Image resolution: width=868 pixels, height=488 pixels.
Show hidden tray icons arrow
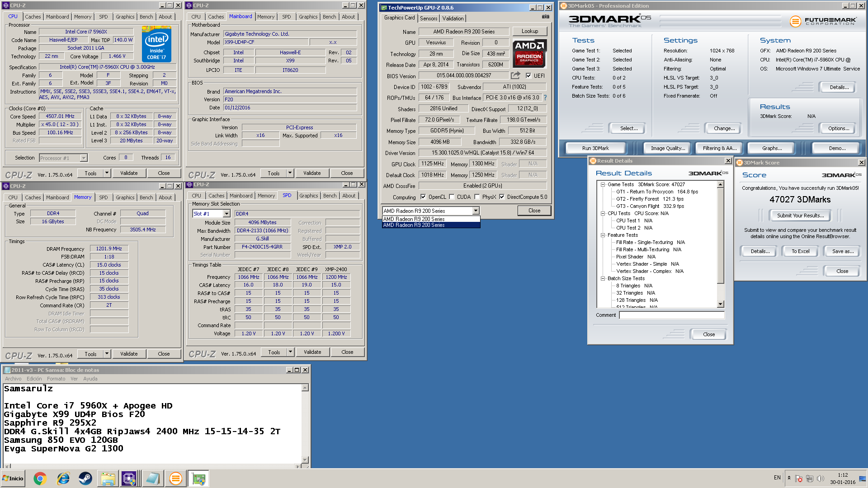pyautogui.click(x=789, y=478)
